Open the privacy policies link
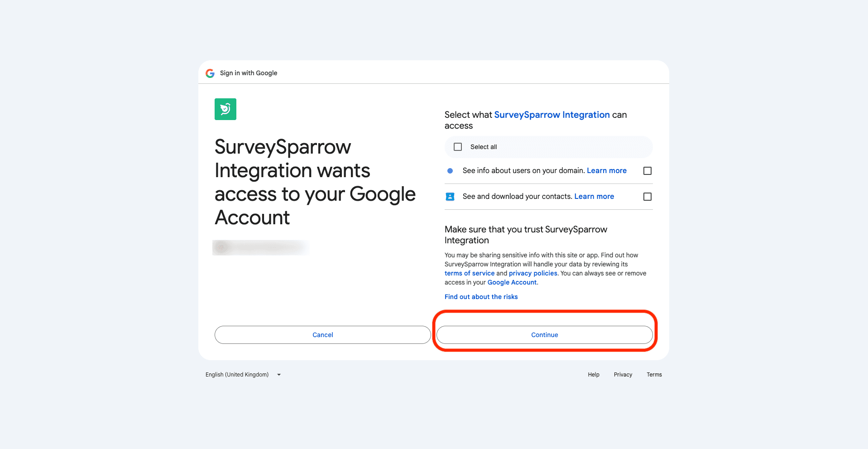Viewport: 868px width, 449px height. pos(532,273)
